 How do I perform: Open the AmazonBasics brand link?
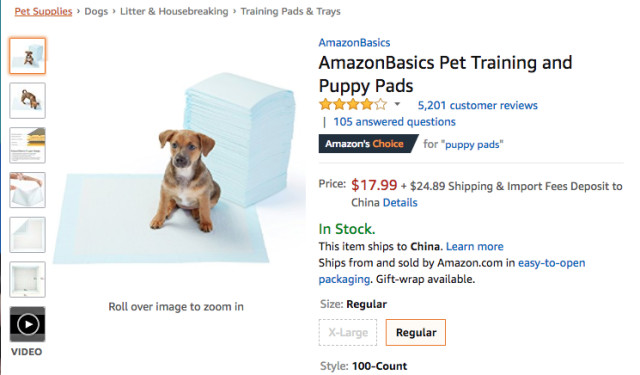354,42
